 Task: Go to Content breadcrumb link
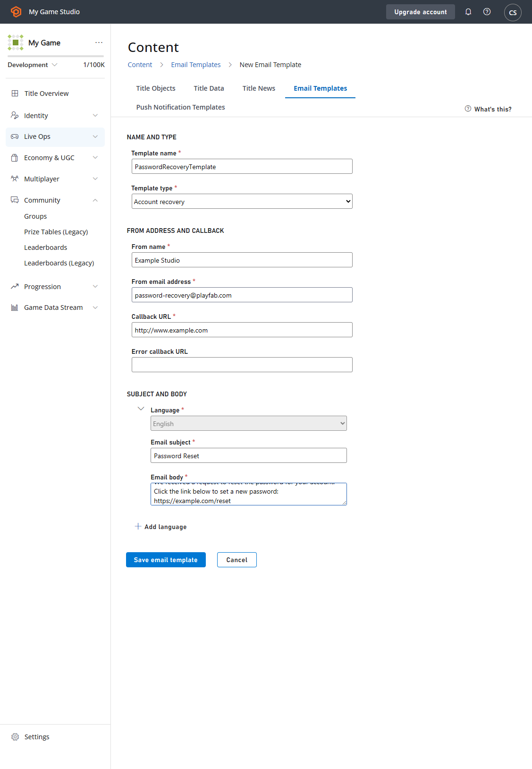pos(140,65)
